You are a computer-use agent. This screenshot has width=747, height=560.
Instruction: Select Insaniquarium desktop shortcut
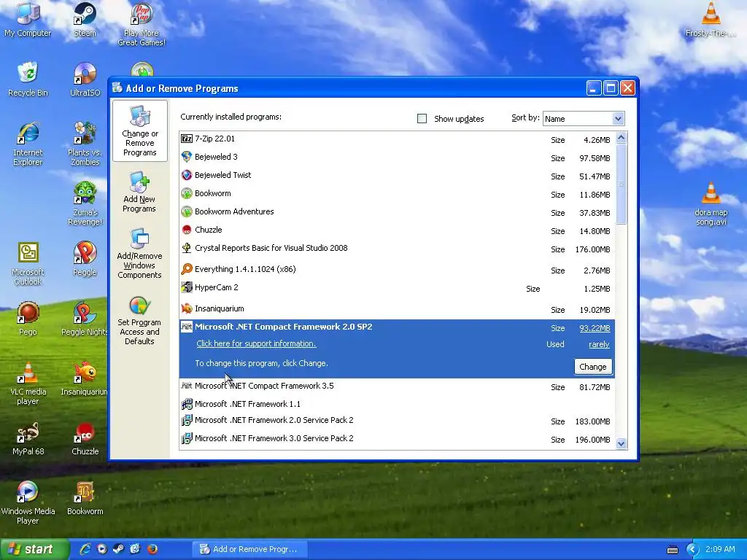point(85,378)
